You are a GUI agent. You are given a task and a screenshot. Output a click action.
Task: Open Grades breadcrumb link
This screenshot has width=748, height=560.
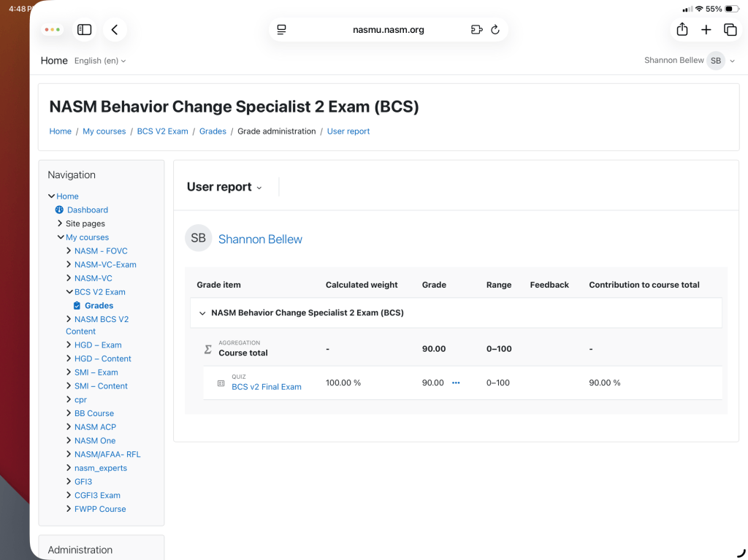[213, 131]
